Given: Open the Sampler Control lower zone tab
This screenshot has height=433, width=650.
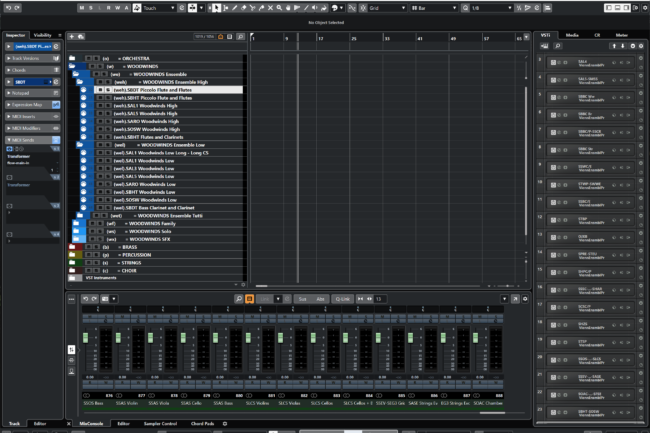Looking at the screenshot, I should coord(160,423).
